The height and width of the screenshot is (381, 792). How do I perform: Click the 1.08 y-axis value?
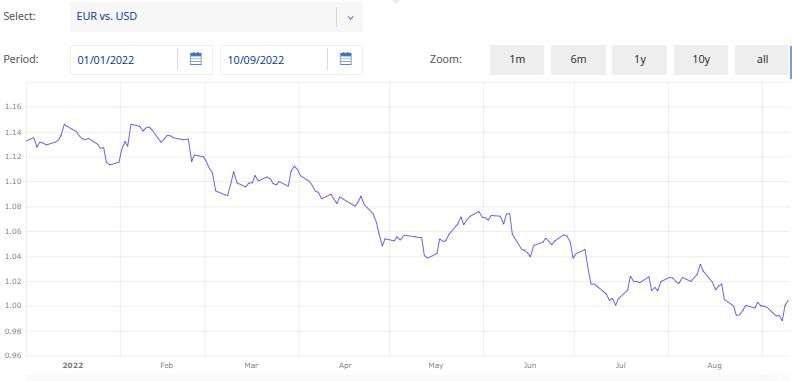pyautogui.click(x=13, y=207)
